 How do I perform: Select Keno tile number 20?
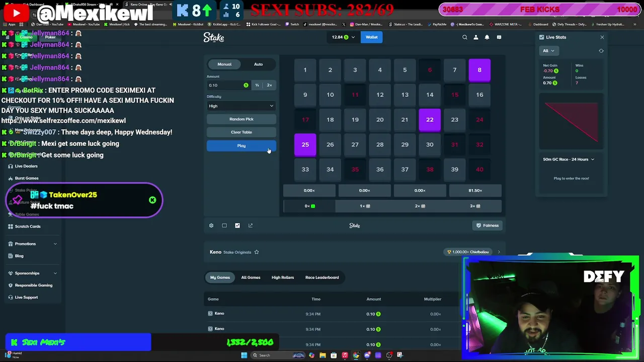380,120
